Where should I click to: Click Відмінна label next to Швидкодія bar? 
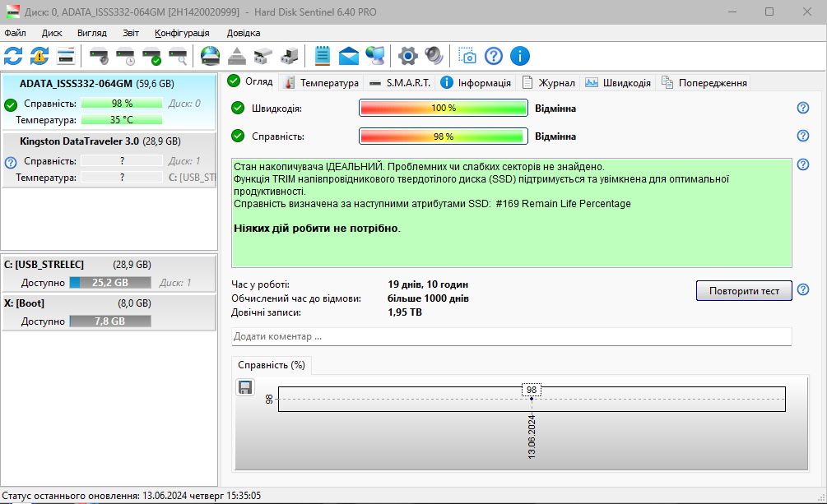click(x=555, y=108)
